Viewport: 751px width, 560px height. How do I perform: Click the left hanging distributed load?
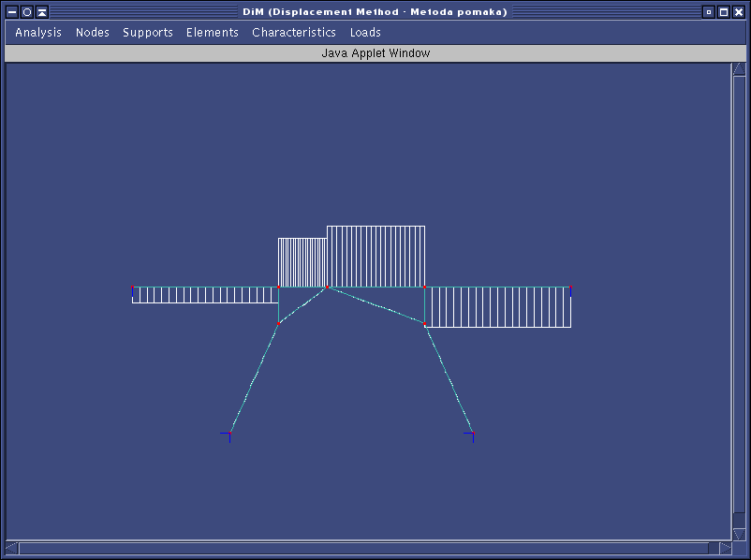tap(205, 295)
